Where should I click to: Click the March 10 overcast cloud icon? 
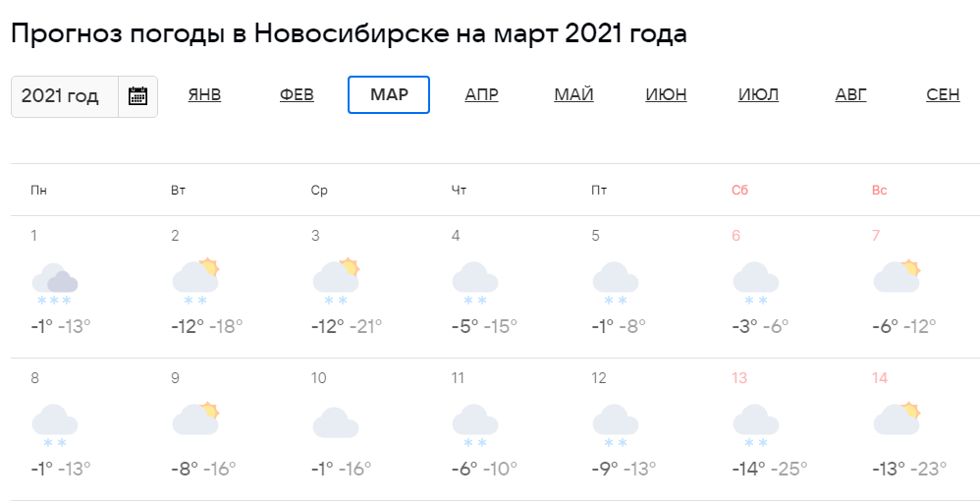point(336,422)
